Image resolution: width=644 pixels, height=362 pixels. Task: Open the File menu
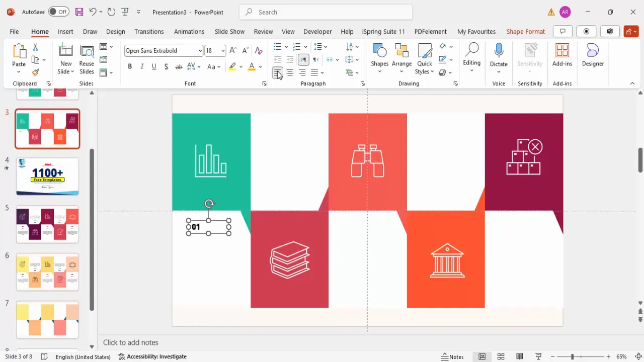14,31
